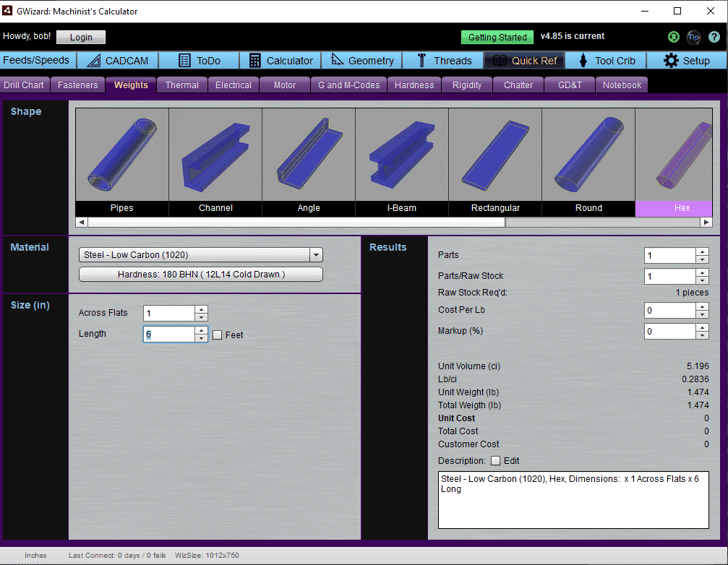The height and width of the screenshot is (565, 728).
Task: Select the Pipes shape icon
Action: [121, 154]
